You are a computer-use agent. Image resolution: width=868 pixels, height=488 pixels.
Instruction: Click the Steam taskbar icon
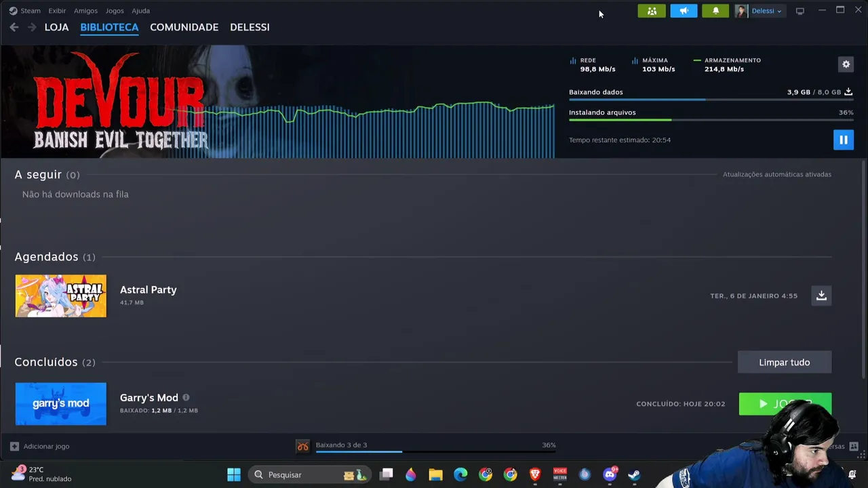tap(635, 474)
